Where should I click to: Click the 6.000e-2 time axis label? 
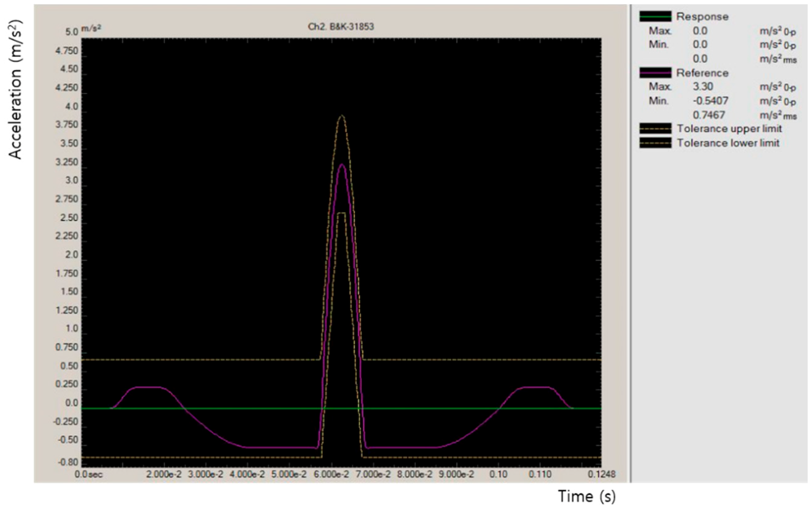point(332,474)
